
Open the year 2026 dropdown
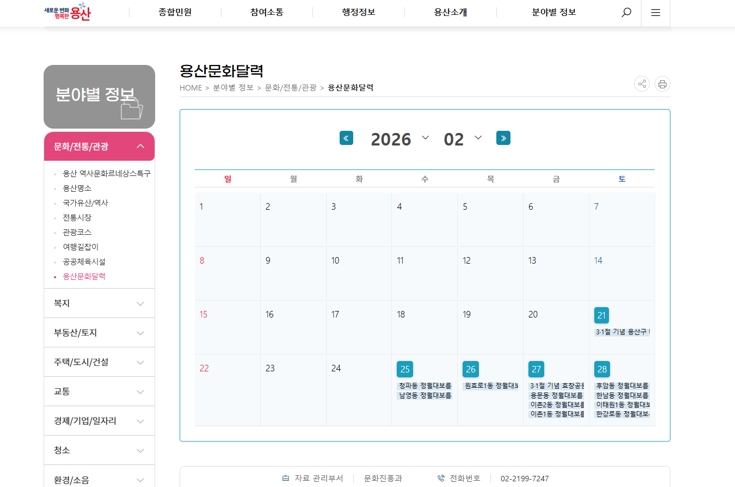click(399, 139)
